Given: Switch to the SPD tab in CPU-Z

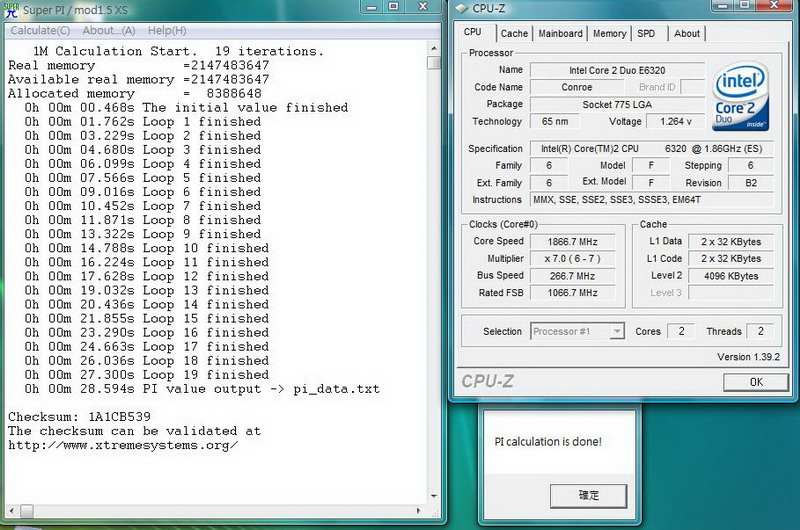Looking at the screenshot, I should (x=646, y=34).
